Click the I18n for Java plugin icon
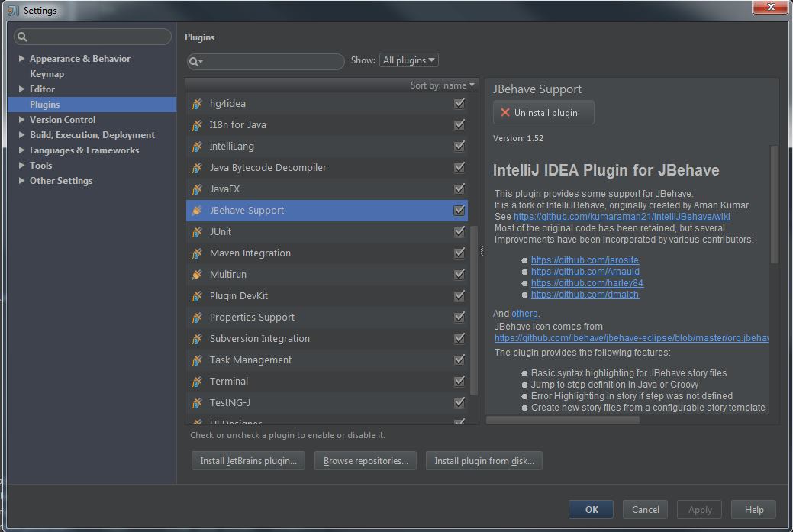793x532 pixels. click(x=197, y=125)
